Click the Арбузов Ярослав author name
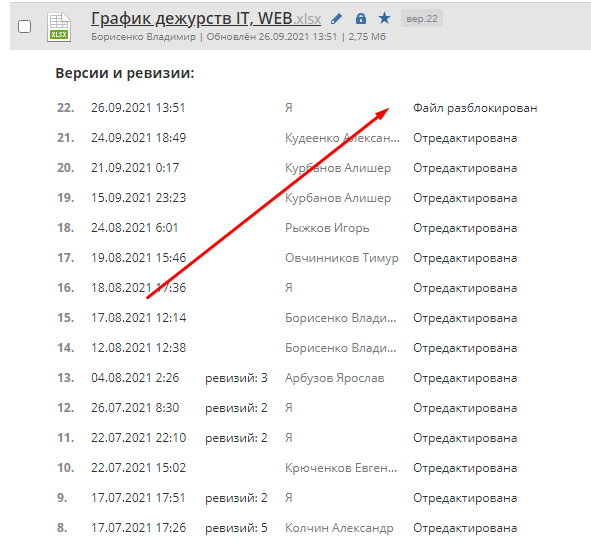Image resolution: width=591 pixels, height=547 pixels. click(334, 378)
